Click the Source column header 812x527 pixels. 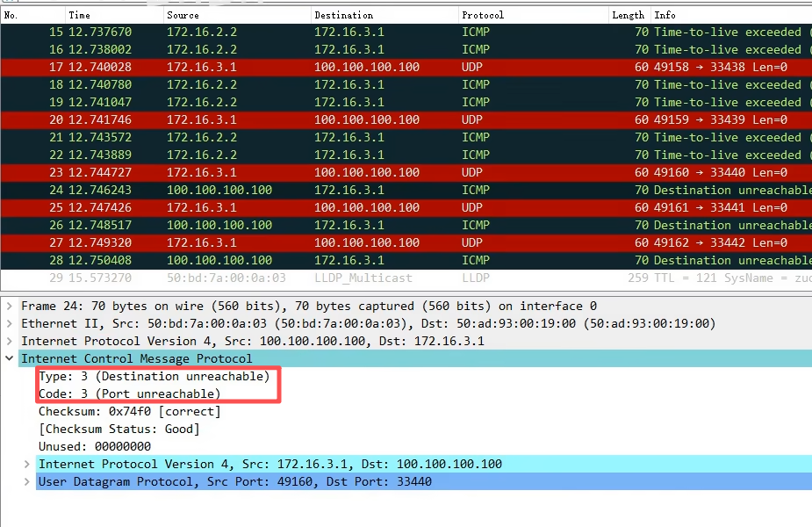183,15
